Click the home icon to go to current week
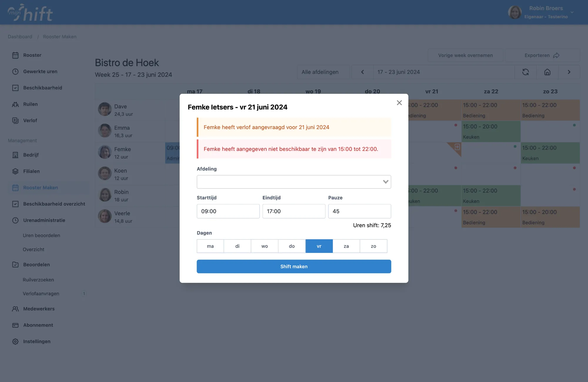The width and height of the screenshot is (588, 382). [x=547, y=72]
